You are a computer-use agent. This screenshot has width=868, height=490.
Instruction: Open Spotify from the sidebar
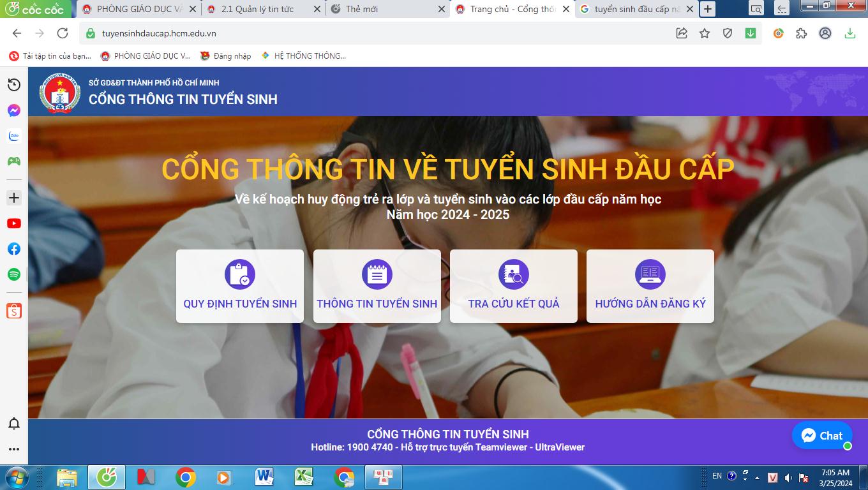click(x=14, y=274)
